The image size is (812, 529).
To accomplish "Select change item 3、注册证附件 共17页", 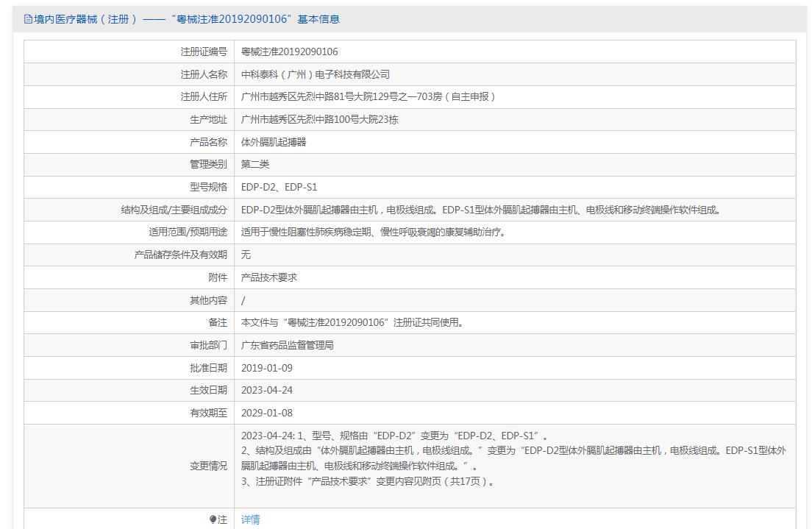I will pos(368,481).
